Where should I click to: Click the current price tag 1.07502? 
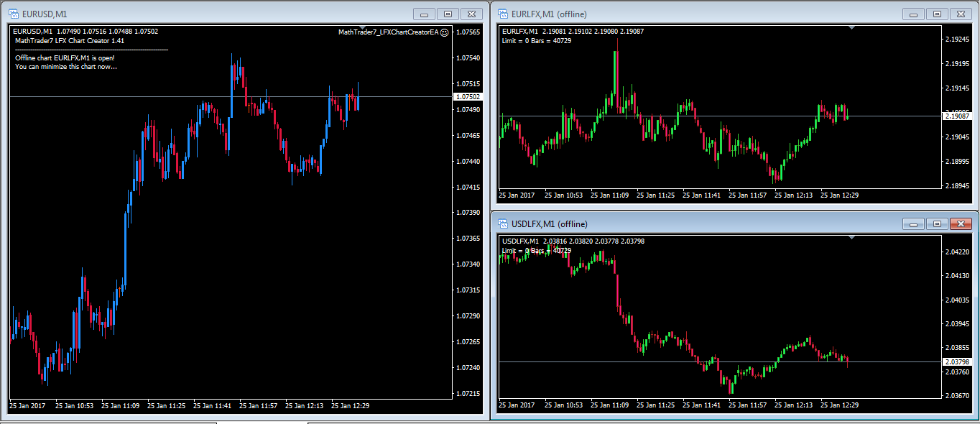click(468, 96)
